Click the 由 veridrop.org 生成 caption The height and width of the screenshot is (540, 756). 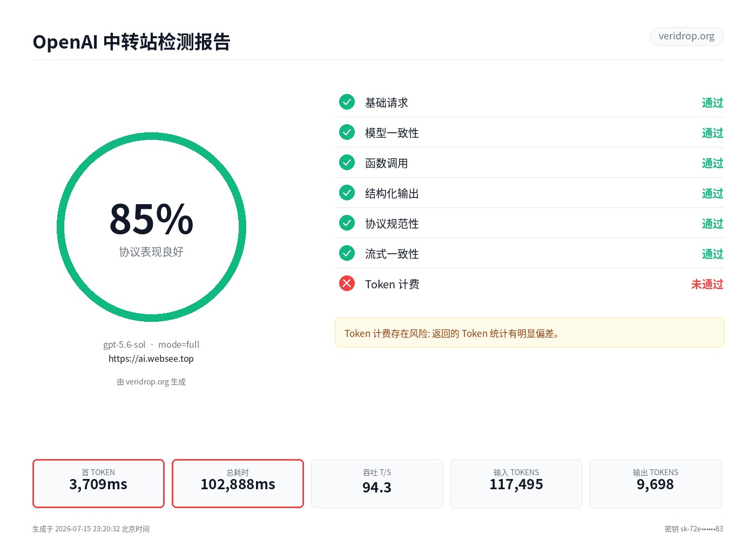(151, 382)
